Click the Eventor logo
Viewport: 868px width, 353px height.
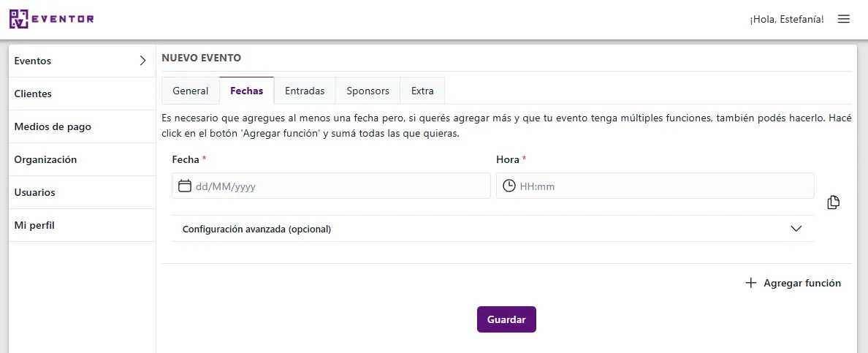click(51, 19)
